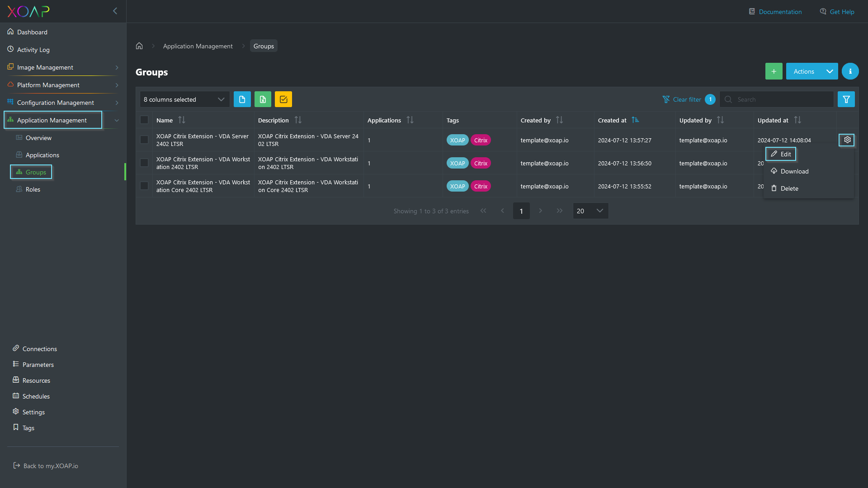Check the VDA Workstation Core 2402 row

pos(144,186)
